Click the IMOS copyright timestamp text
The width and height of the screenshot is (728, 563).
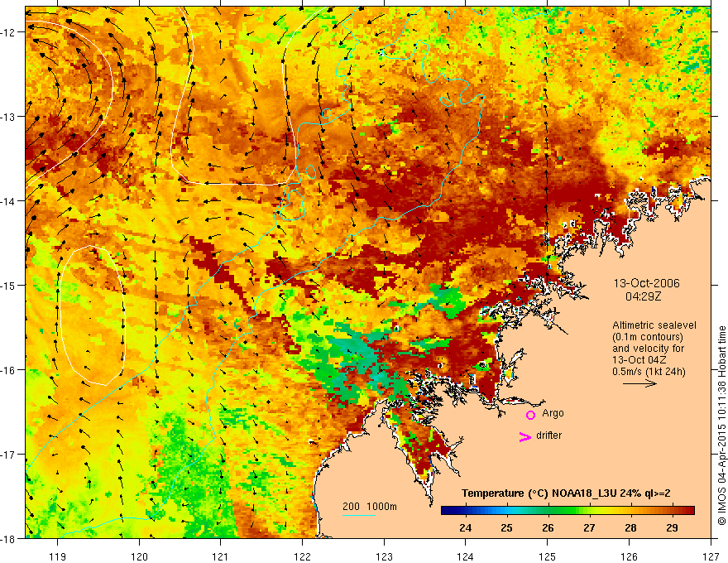[x=722, y=425]
